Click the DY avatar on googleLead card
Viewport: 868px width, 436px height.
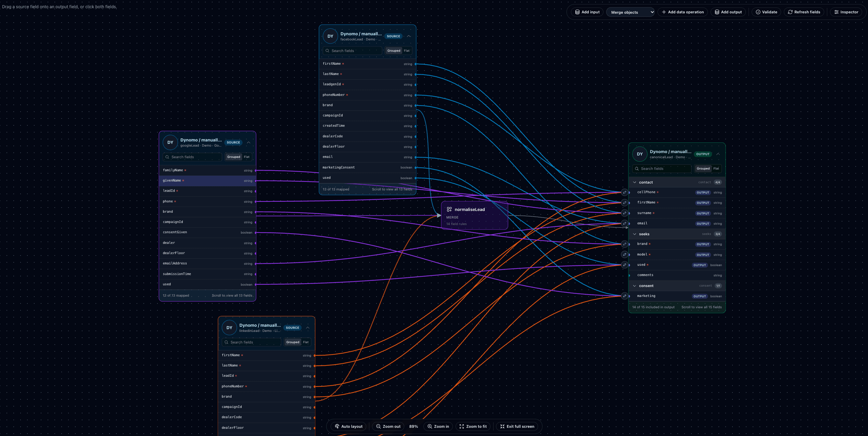tap(170, 142)
